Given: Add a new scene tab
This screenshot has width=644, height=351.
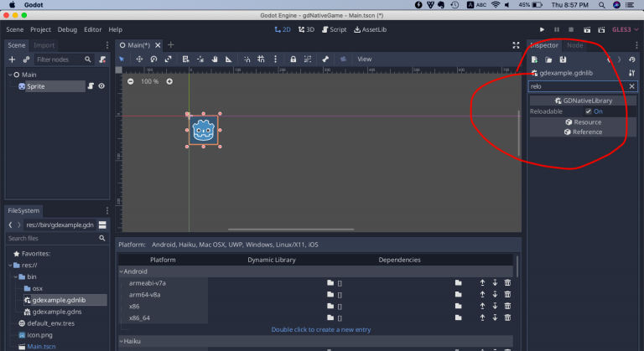Looking at the screenshot, I should 171,44.
